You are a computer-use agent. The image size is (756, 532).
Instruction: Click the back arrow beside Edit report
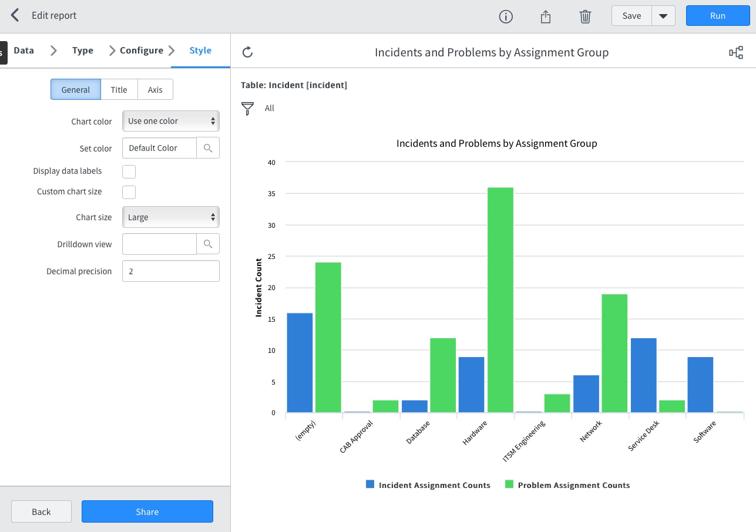(x=15, y=15)
